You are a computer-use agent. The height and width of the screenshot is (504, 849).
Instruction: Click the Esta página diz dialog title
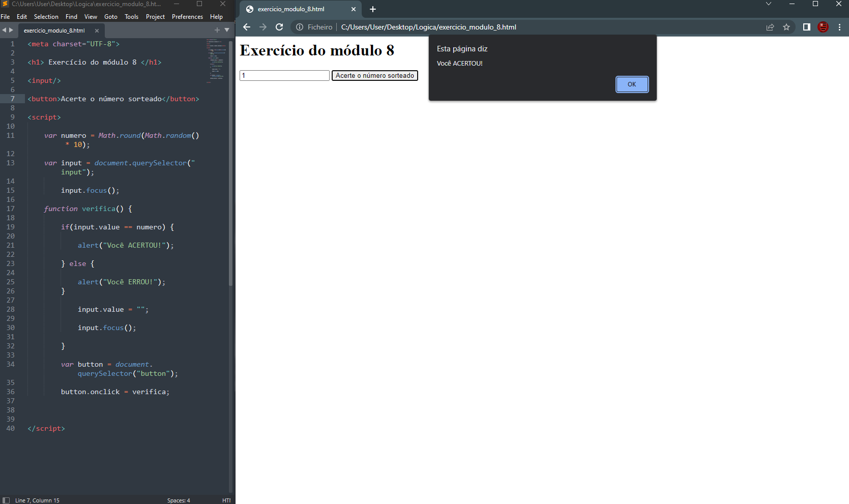click(462, 49)
